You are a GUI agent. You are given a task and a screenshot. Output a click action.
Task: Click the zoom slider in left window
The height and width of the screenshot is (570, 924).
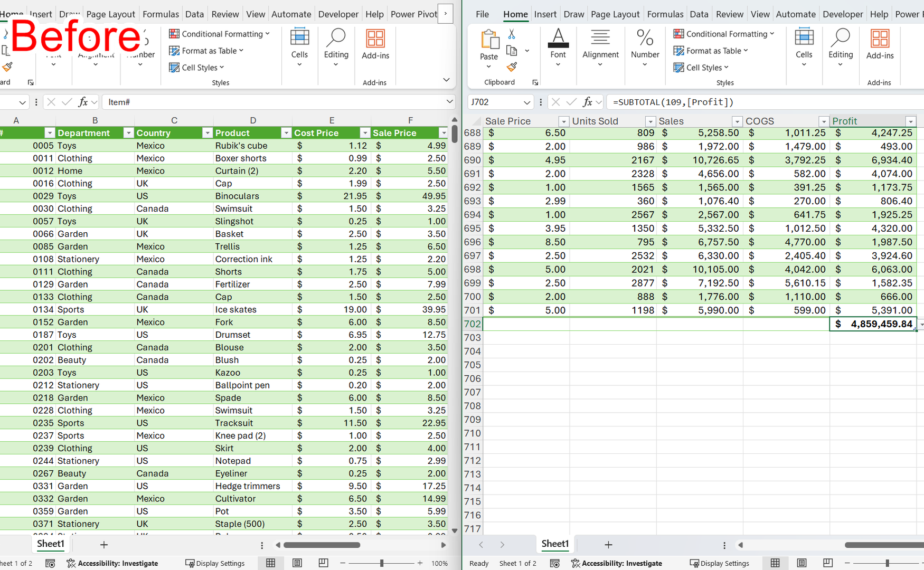tap(381, 563)
